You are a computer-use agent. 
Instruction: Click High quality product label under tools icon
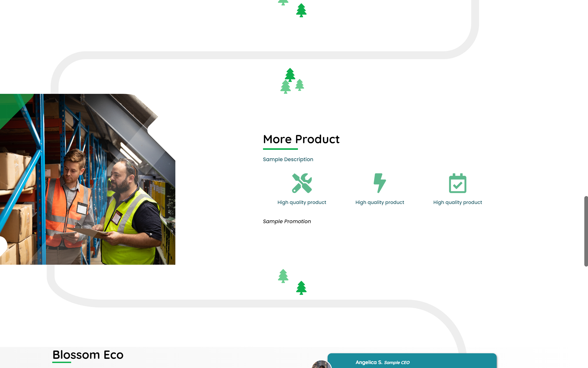coord(302,202)
